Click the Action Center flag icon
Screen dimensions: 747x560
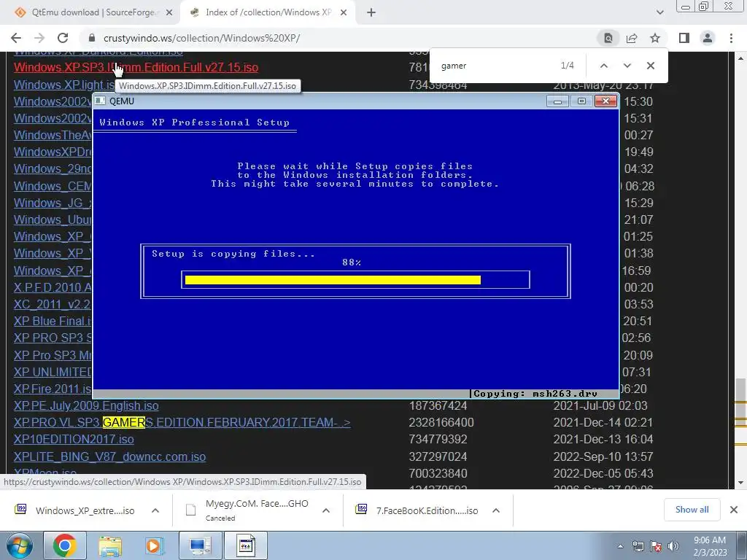point(656,546)
